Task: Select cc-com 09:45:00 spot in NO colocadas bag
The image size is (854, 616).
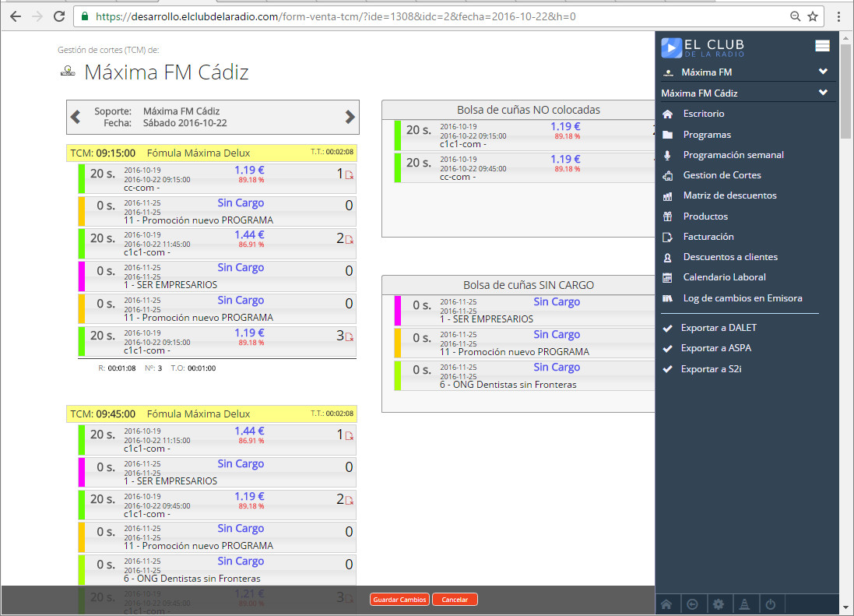Action: 524,167
